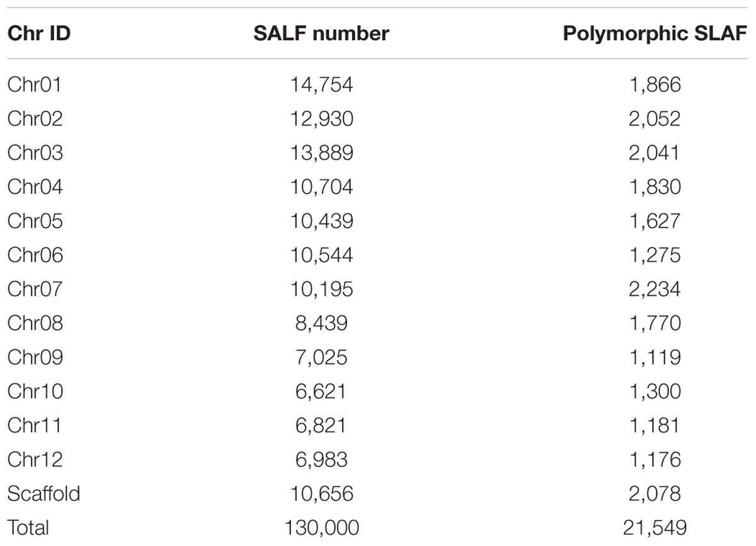This screenshot has width=756, height=546.
Task: Click the SALF value 10,656 for Scaffold
Action: (x=321, y=493)
